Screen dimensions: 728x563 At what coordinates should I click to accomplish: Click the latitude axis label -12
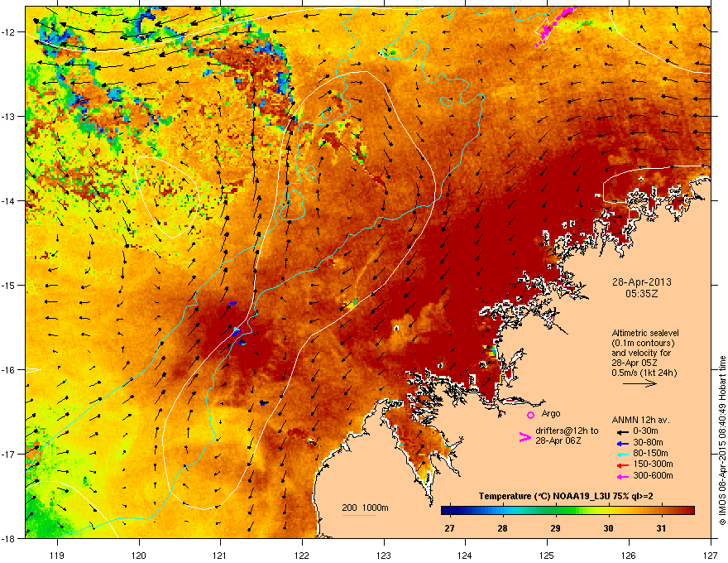point(8,31)
